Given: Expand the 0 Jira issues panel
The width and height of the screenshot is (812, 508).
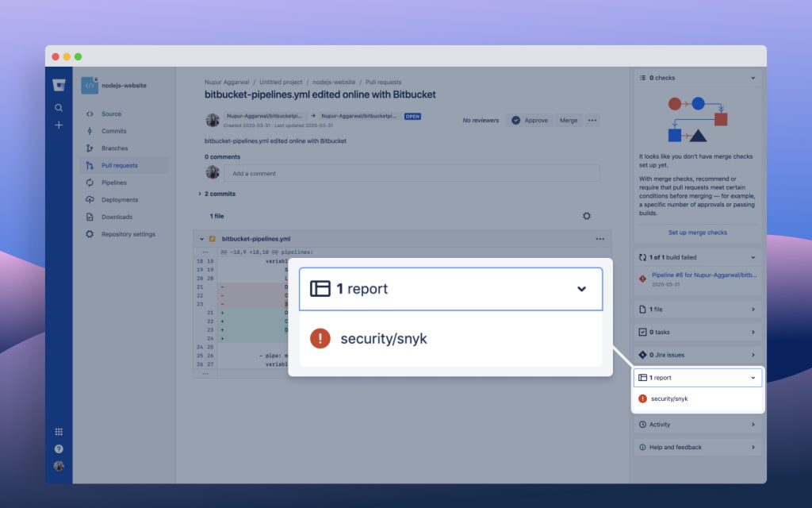Looking at the screenshot, I should [x=698, y=355].
